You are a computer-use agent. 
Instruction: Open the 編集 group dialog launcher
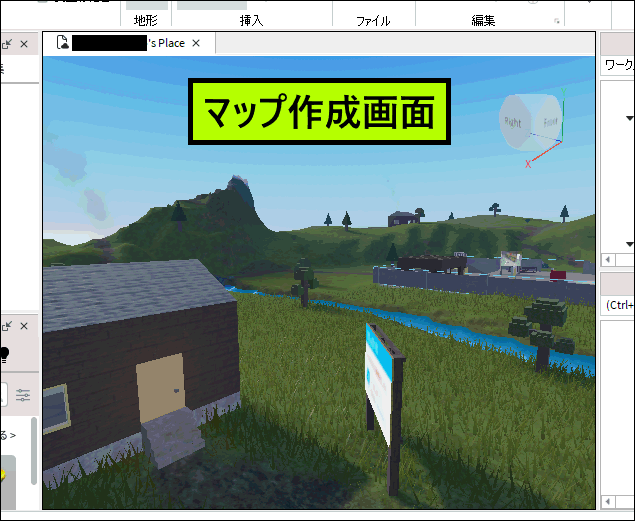[557, 21]
